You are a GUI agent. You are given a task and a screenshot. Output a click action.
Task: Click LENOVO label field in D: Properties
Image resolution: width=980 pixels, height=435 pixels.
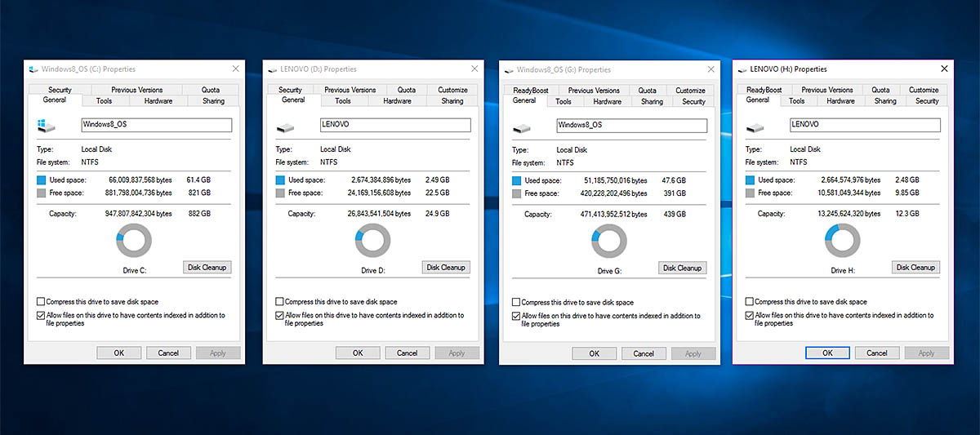395,125
